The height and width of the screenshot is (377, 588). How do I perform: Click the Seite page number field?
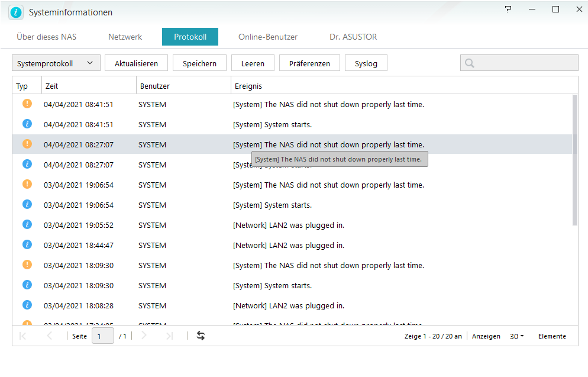[103, 336]
